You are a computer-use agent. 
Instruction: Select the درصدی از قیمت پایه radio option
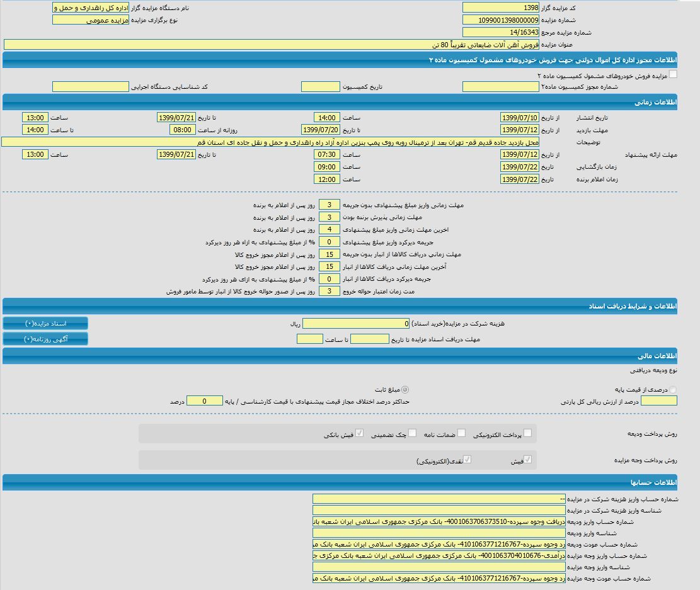[673, 390]
